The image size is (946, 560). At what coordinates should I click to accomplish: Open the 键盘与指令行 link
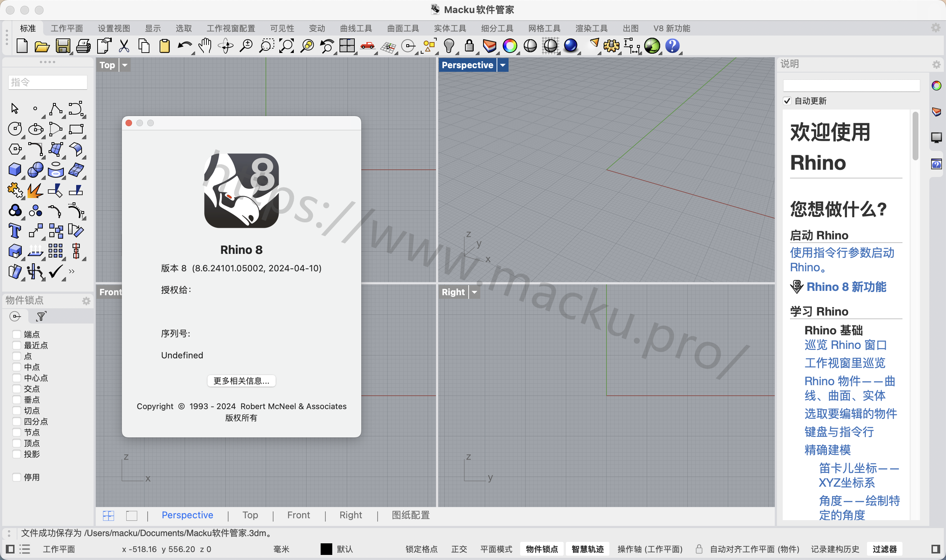(839, 432)
